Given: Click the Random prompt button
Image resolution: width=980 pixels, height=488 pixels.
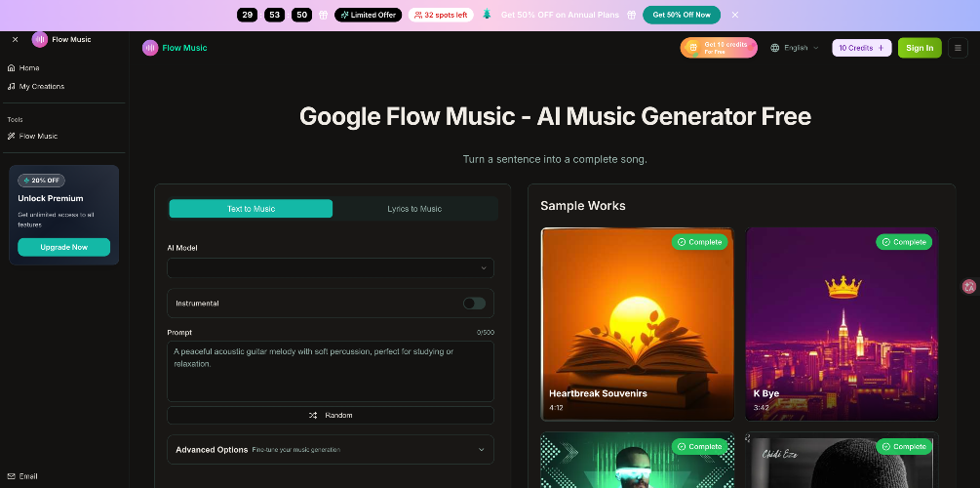Looking at the screenshot, I should (330, 416).
